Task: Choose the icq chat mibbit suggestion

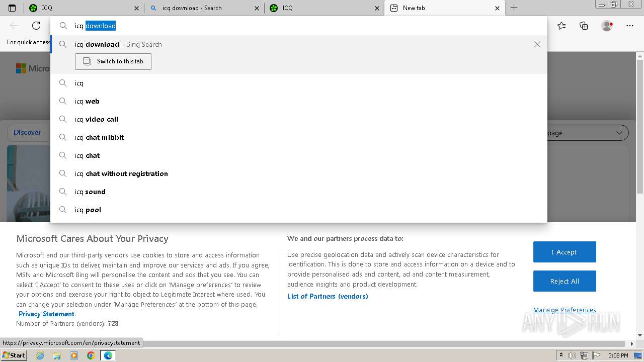Action: point(299,137)
